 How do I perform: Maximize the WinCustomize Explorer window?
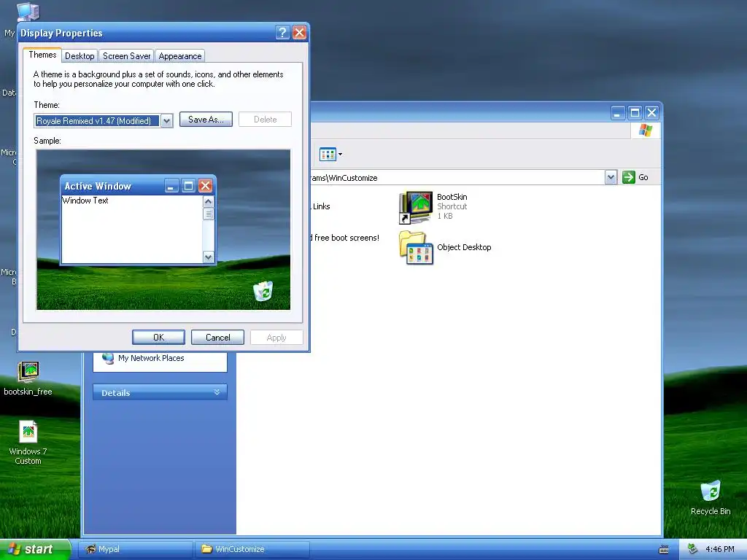pos(635,113)
